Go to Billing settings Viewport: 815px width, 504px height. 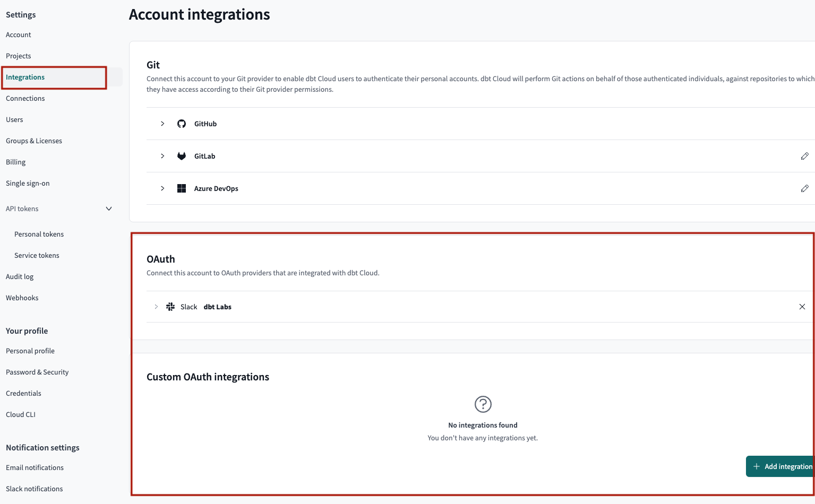(x=15, y=161)
